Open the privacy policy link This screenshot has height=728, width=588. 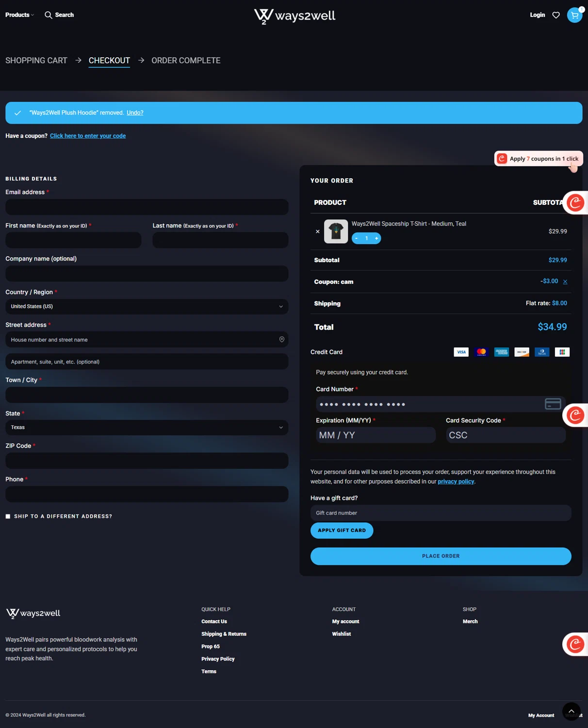pyautogui.click(x=456, y=481)
